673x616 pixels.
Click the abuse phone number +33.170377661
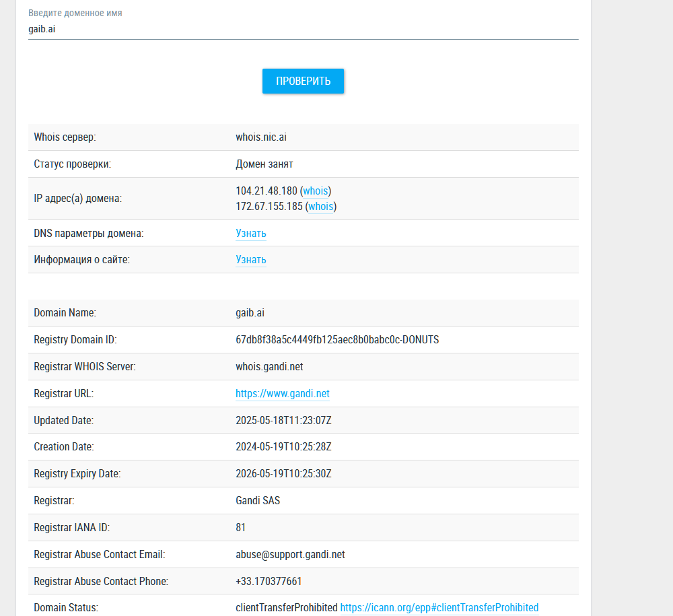click(x=269, y=582)
